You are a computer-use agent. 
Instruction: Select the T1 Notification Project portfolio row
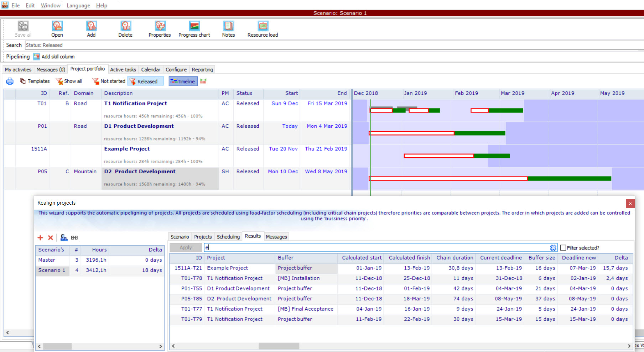[x=177, y=110]
